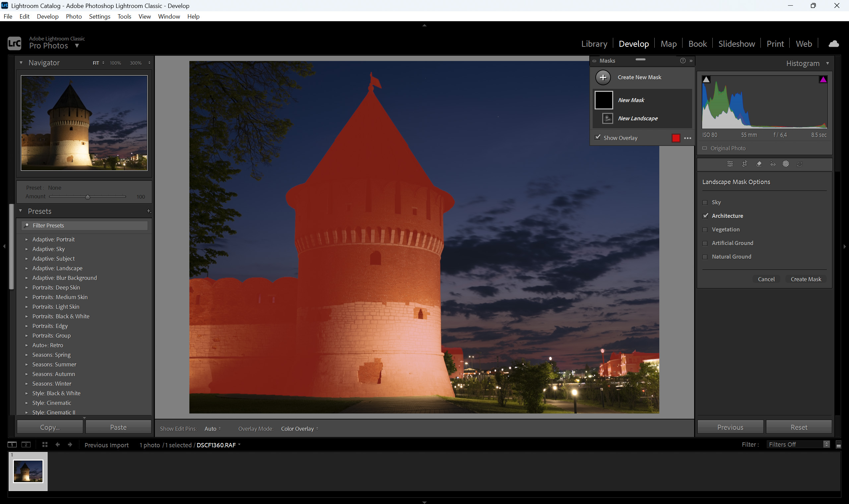849x504 pixels.
Task: Open the Edit sliders tool icon
Action: [730, 164]
